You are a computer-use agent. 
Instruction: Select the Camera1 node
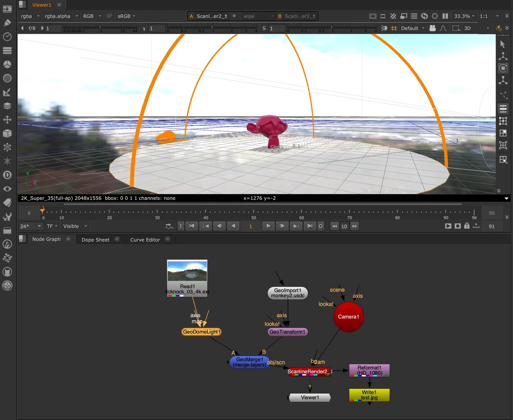pos(348,316)
